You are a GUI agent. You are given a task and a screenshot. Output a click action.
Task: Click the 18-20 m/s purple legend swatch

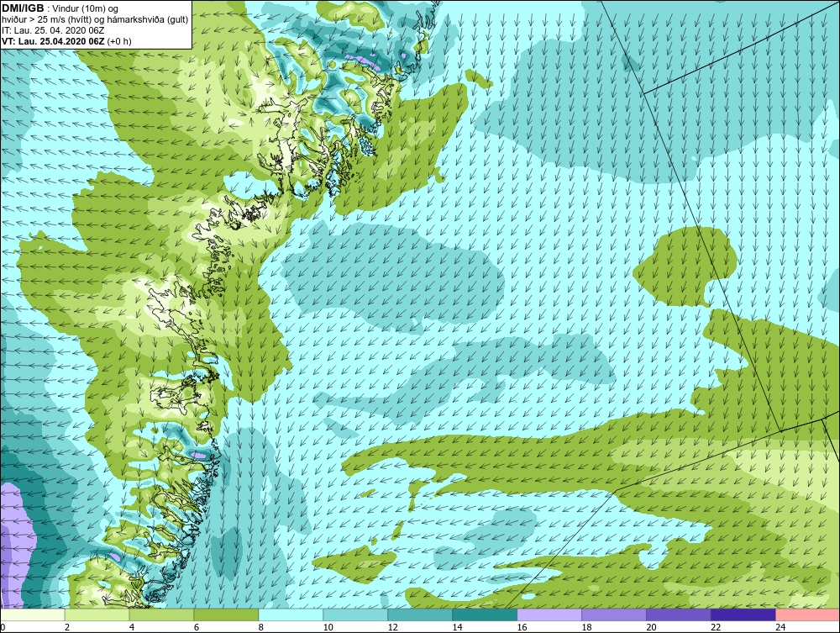[614, 615]
